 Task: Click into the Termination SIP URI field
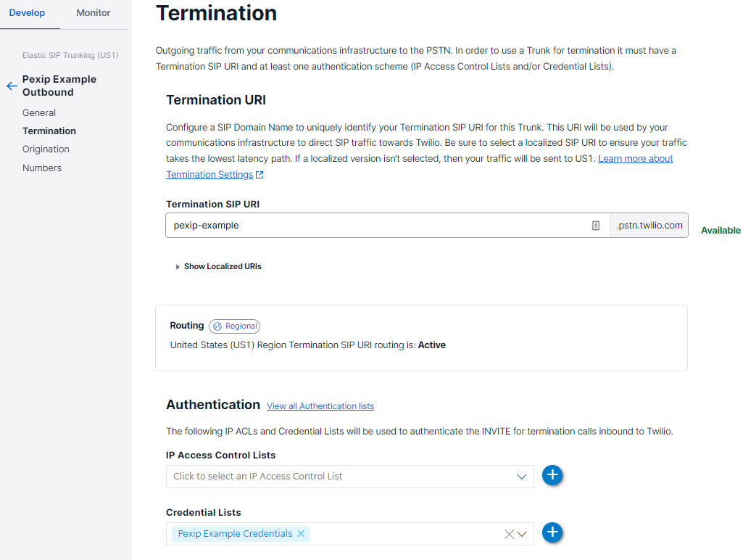pos(377,226)
